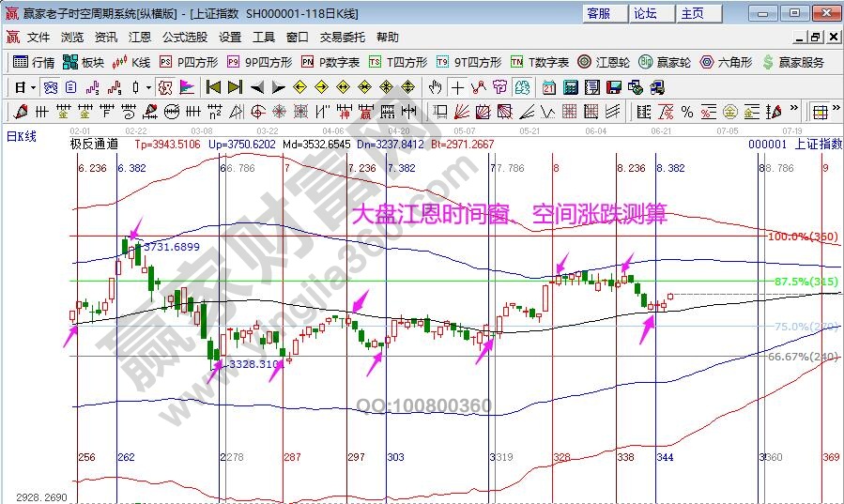Click the calendar icon in the toolbar

546,87
